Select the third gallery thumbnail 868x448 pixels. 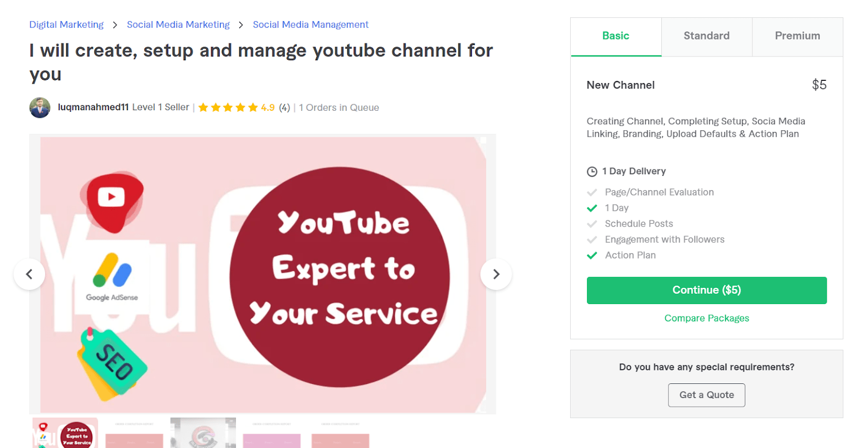coord(203,433)
